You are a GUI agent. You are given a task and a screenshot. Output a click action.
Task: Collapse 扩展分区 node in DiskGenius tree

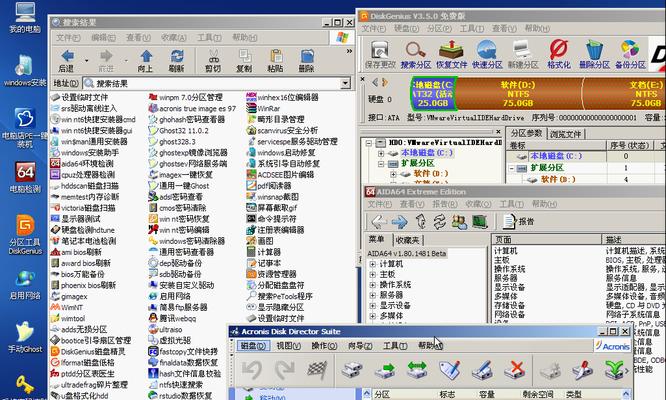click(x=381, y=163)
